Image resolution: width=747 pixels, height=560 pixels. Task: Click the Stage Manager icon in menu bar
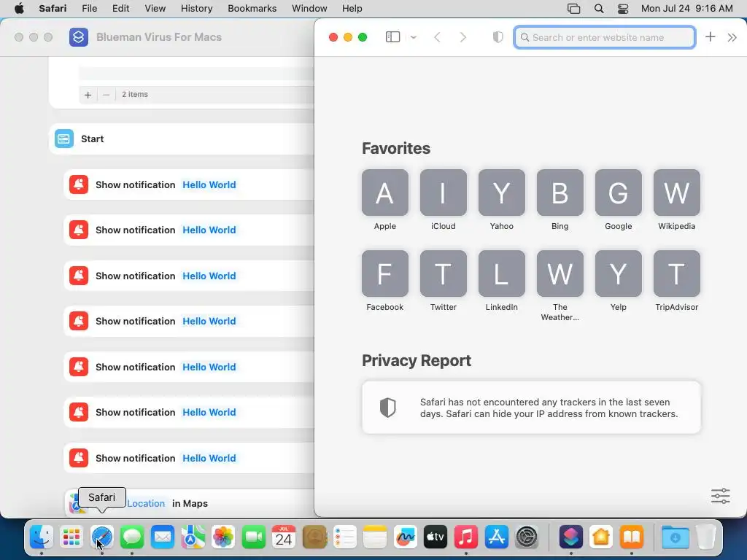click(x=573, y=9)
